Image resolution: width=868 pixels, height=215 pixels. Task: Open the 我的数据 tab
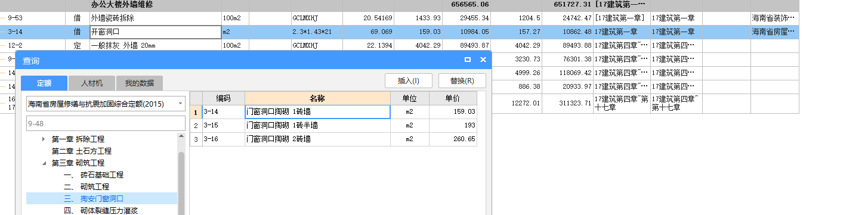140,83
